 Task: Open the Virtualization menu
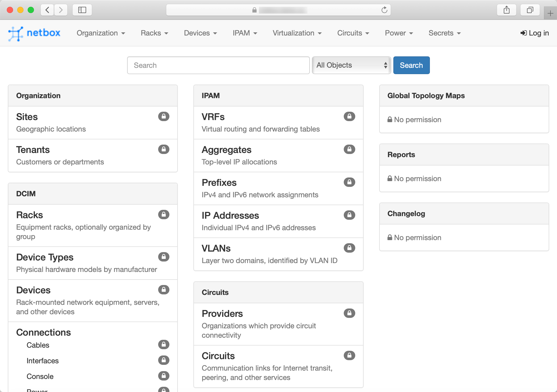[x=297, y=33]
